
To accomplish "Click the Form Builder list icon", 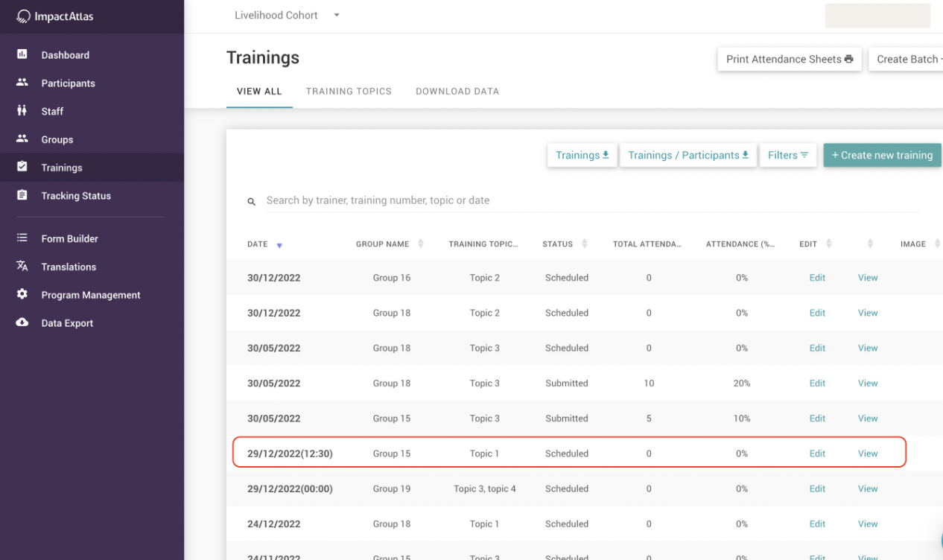I will (x=22, y=238).
